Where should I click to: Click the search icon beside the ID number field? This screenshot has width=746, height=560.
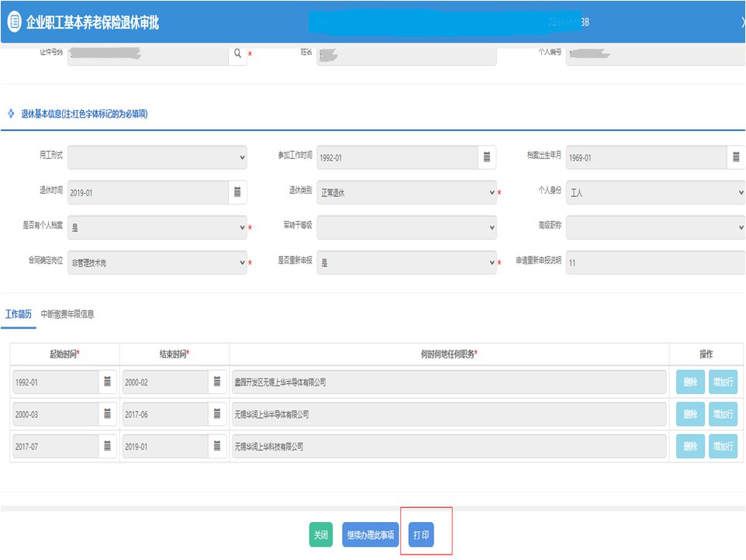click(x=237, y=54)
